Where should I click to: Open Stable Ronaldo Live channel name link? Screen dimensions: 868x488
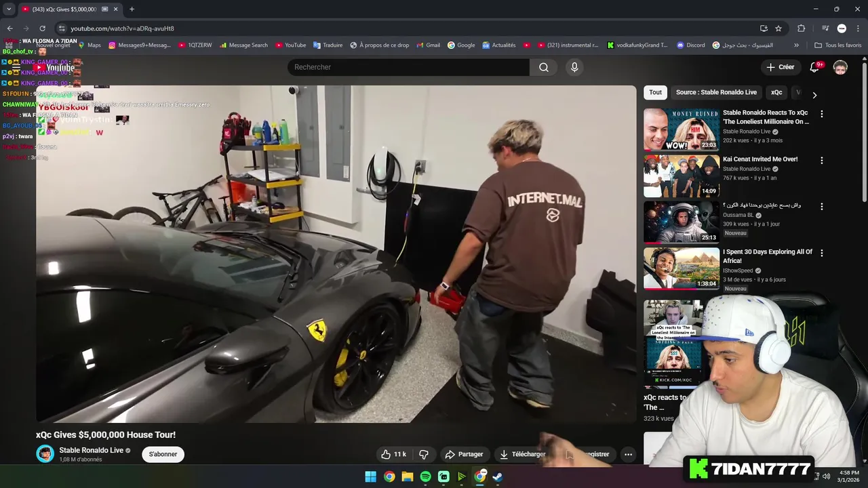91,450
